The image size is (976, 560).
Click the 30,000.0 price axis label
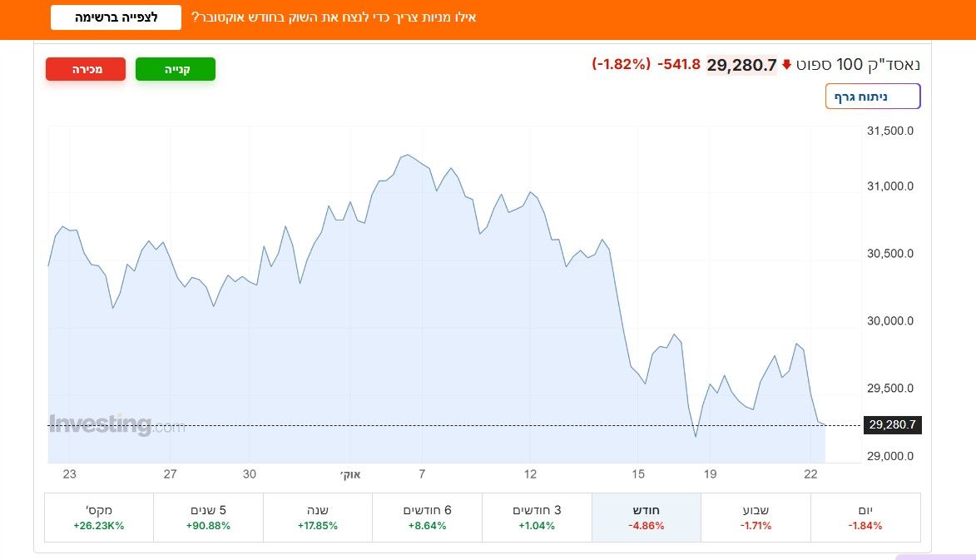pos(890,321)
